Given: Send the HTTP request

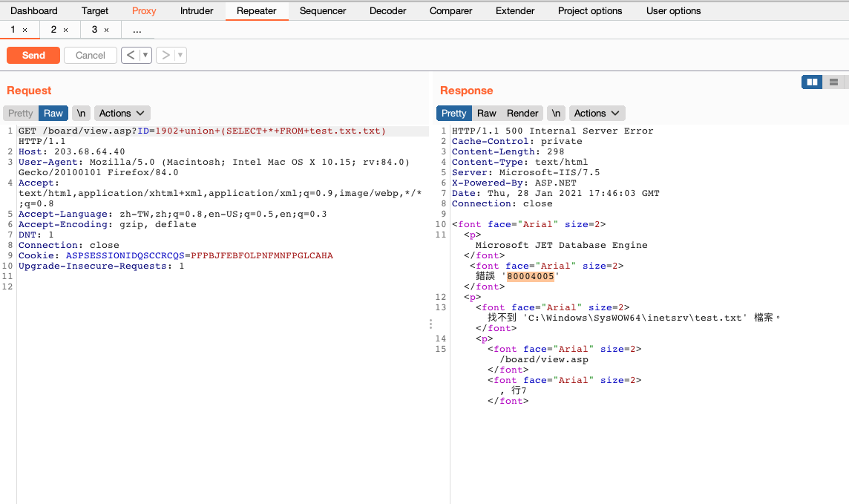Looking at the screenshot, I should coord(33,55).
